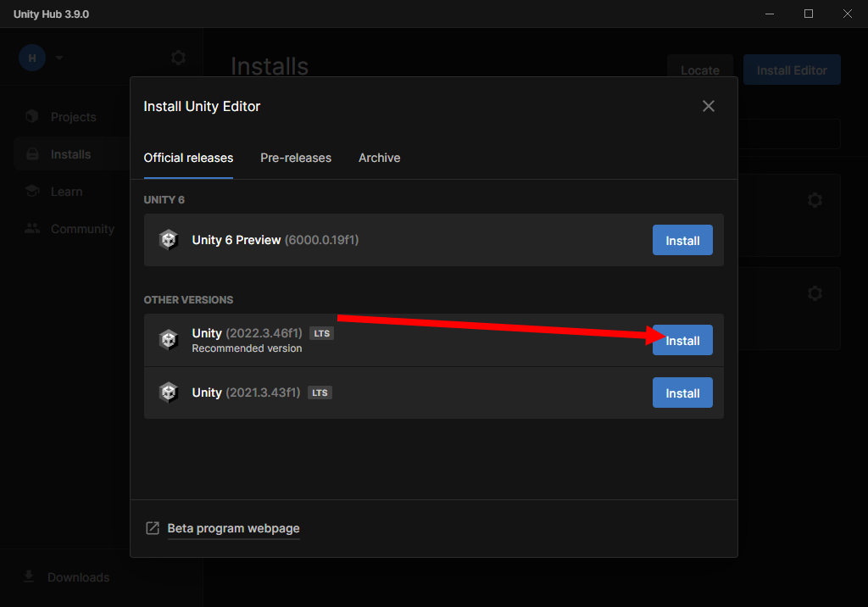This screenshot has height=607, width=868.
Task: Click the Unity Hub 3.9.0 title text
Action: click(51, 14)
